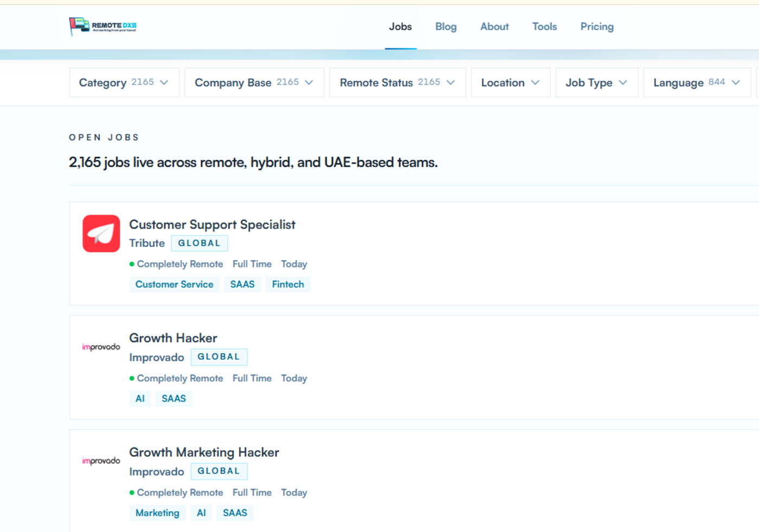This screenshot has height=532, width=759.
Task: Click the RemoteDXB logo
Action: point(103,26)
